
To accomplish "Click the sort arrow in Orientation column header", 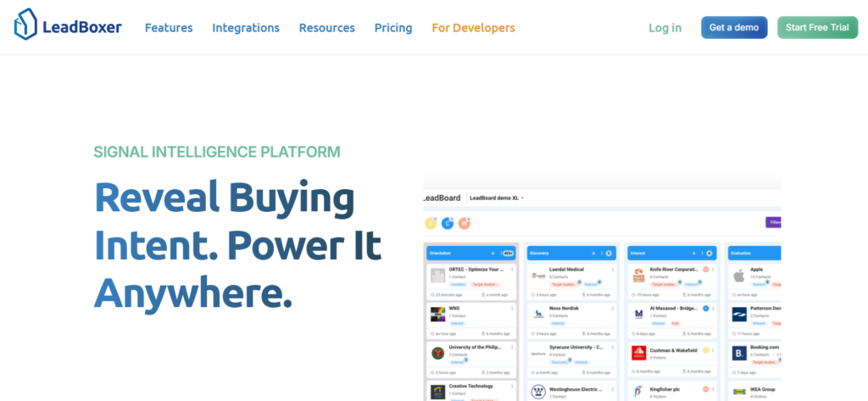I will (x=492, y=253).
